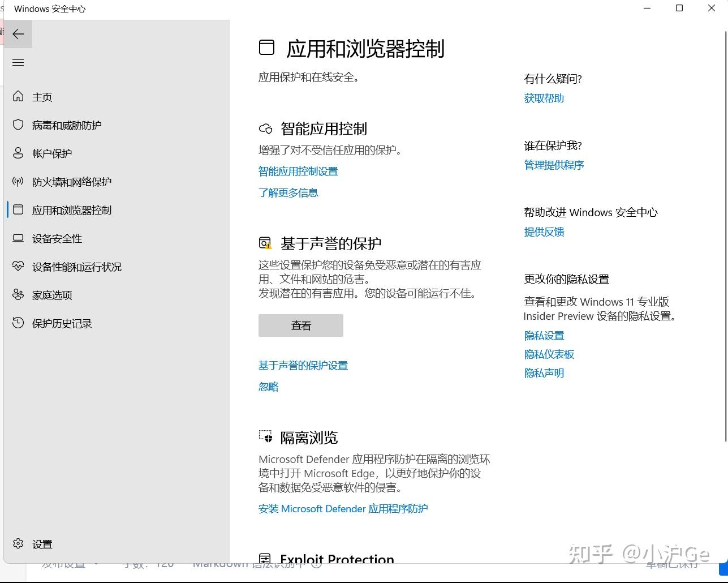Click the 智能应用控制 cloud icon

(266, 129)
